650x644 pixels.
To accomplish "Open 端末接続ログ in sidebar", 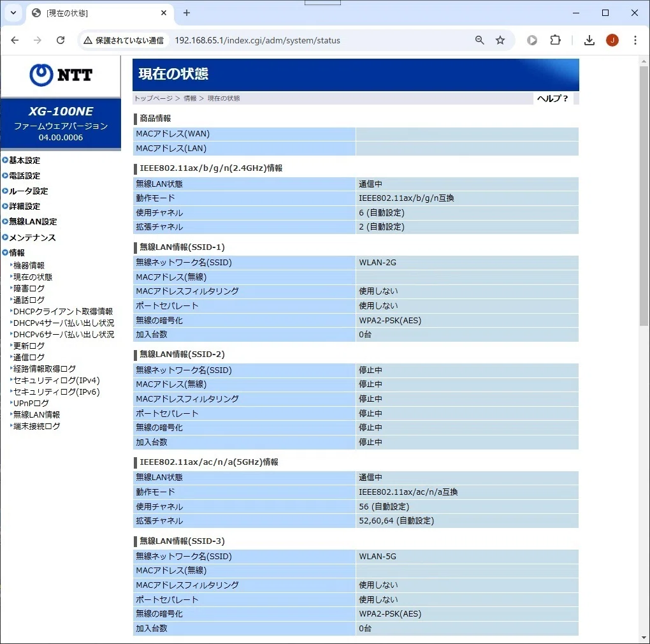I will 36,426.
